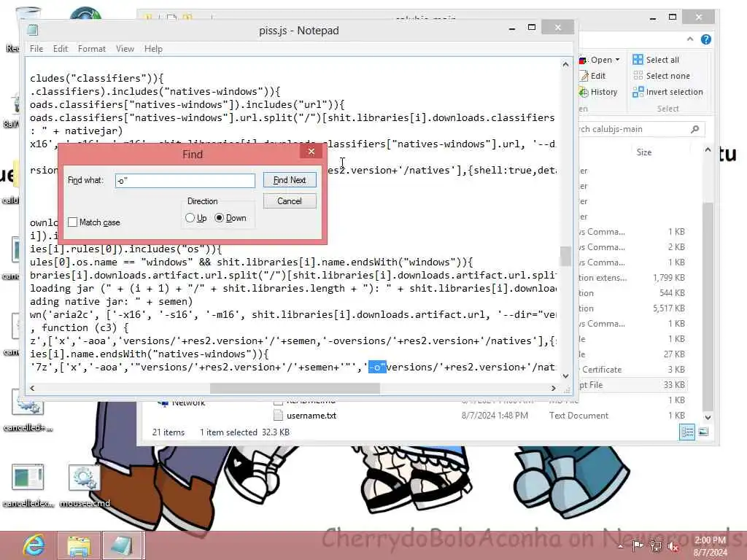Click the Notepad taskbar button
The width and height of the screenshot is (747, 560).
tap(123, 545)
